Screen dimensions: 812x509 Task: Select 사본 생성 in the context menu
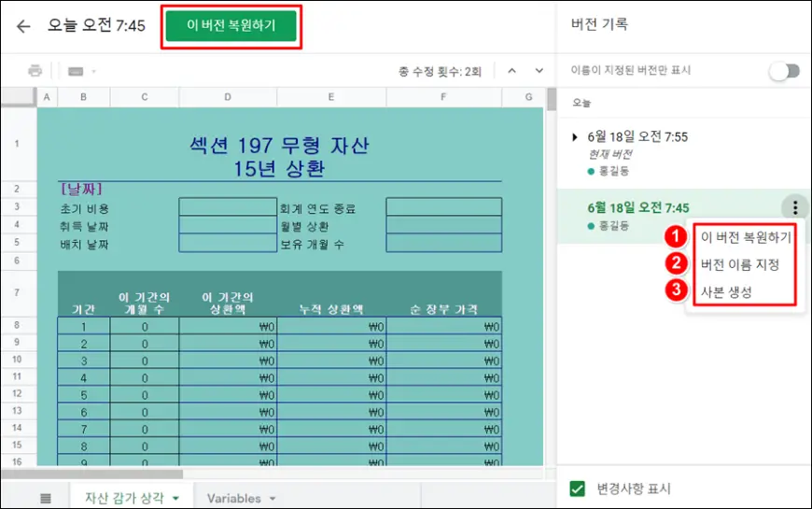point(726,291)
